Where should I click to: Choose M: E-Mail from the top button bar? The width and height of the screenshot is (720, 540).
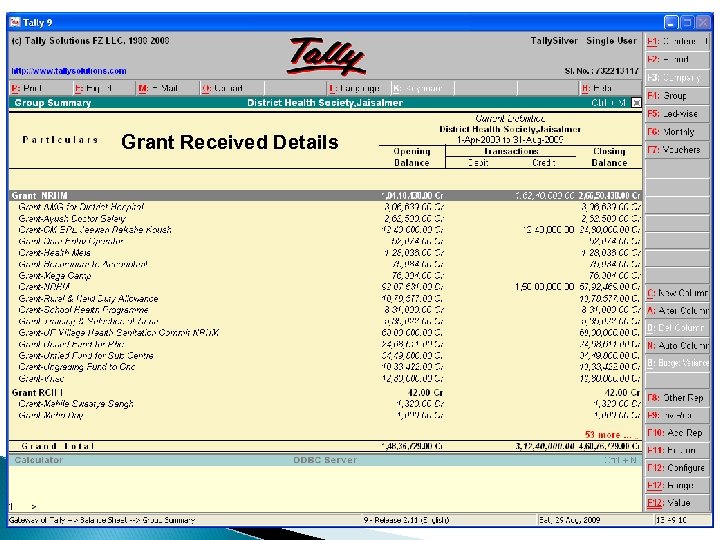[168, 88]
